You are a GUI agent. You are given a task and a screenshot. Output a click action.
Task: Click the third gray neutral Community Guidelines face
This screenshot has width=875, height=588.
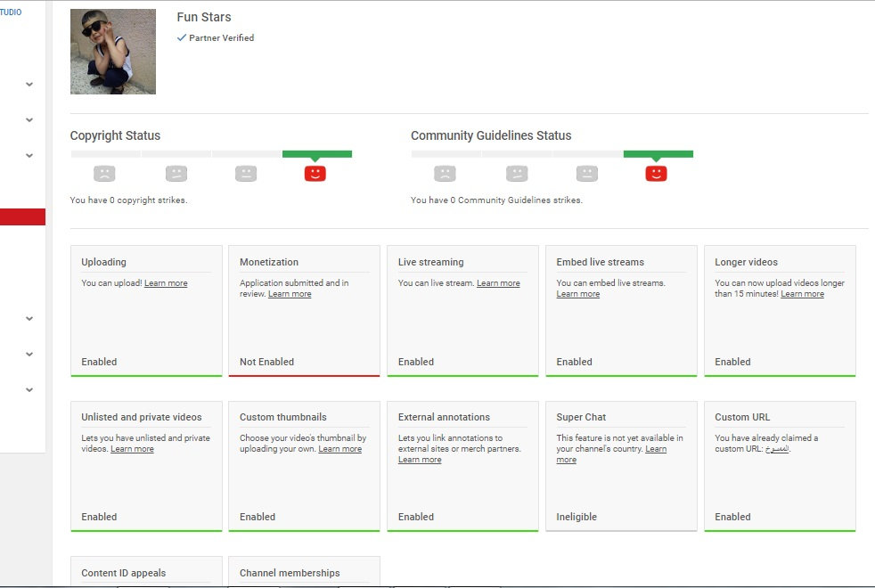click(x=587, y=174)
